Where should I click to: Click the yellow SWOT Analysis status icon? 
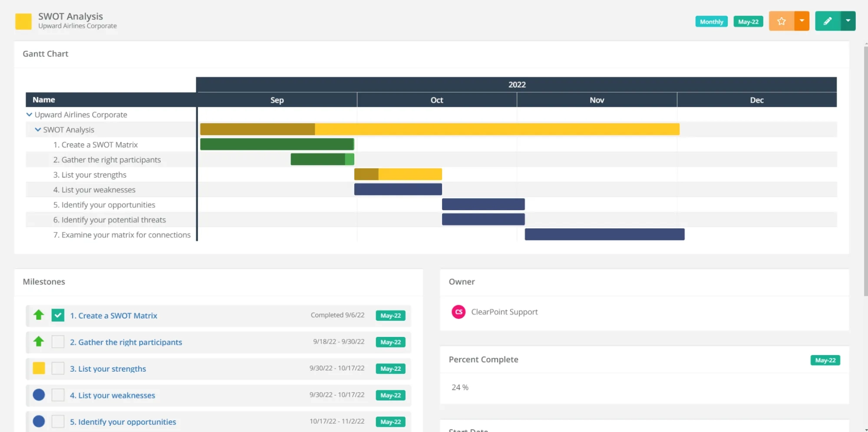[23, 21]
